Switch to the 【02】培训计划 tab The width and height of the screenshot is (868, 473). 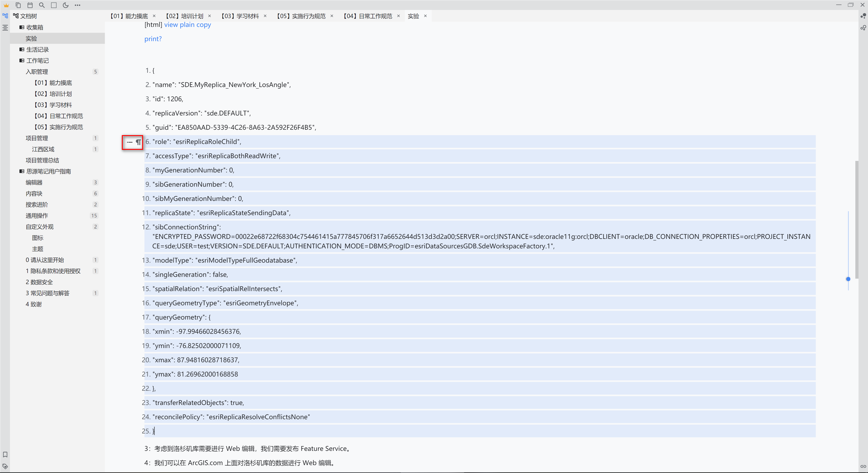pos(185,16)
